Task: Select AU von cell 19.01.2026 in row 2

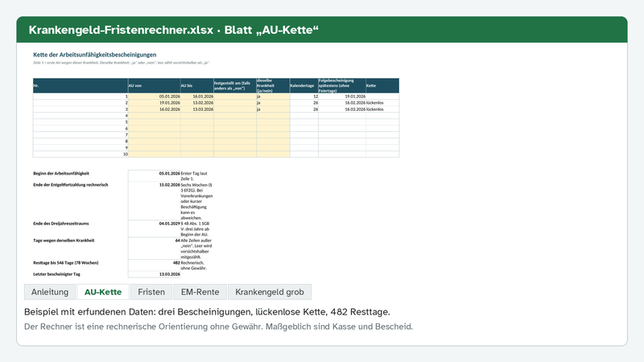Action: [x=154, y=103]
